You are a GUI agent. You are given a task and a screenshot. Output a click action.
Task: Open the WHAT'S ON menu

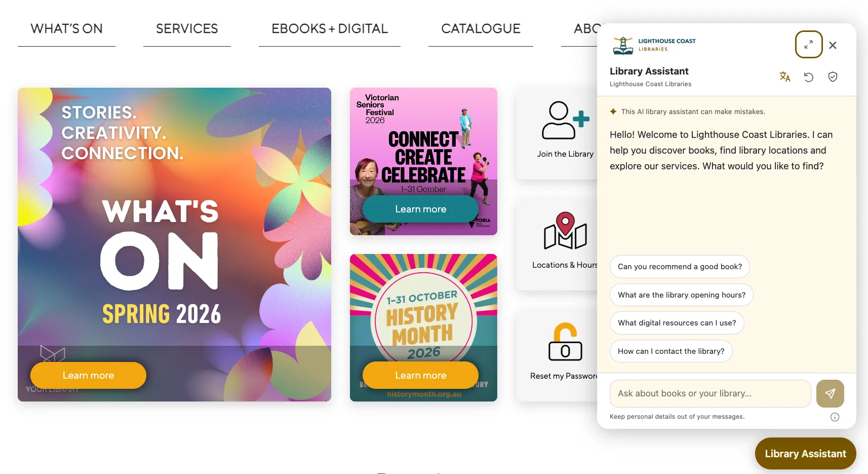[x=66, y=29]
